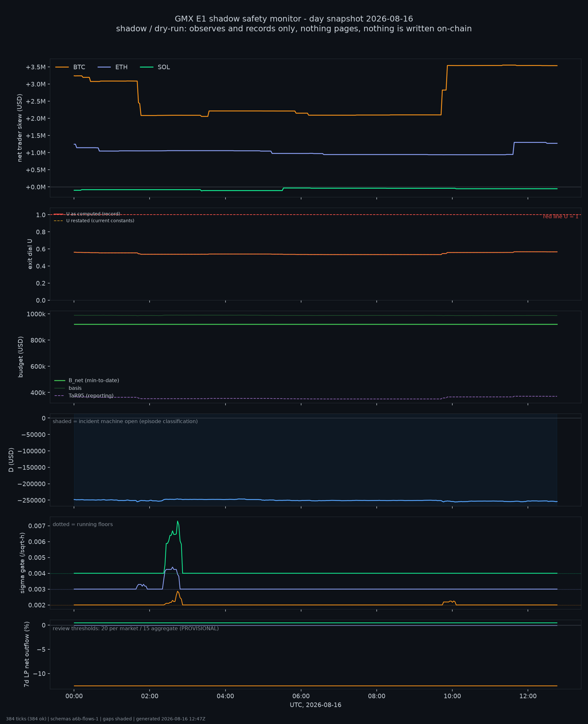588x724 pixels.
Task: Click the '0.003' sigma gate tick
Action: point(37,590)
